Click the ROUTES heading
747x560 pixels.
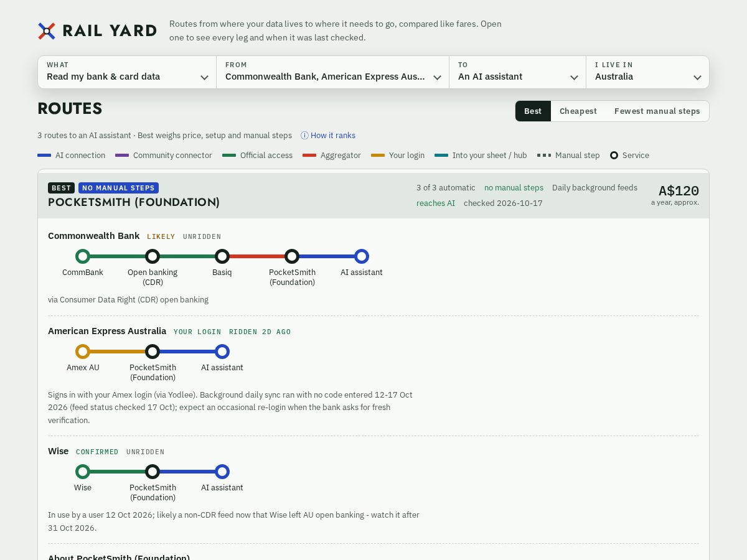click(x=70, y=108)
